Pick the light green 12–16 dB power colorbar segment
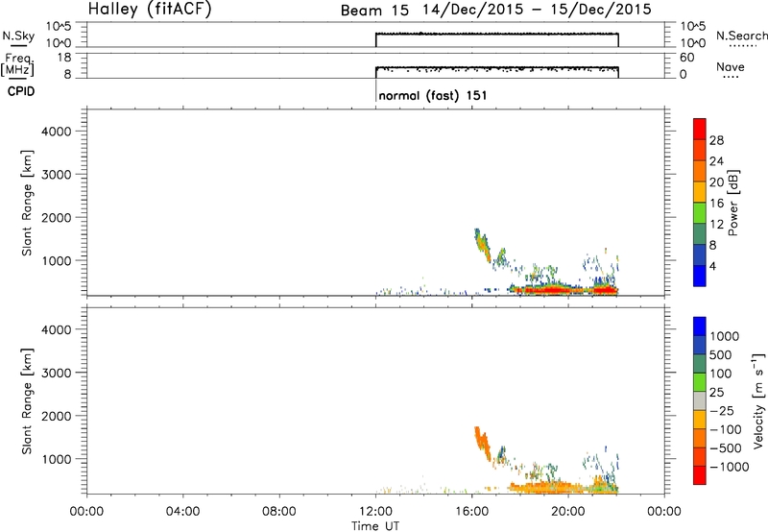768x532 pixels. point(700,212)
